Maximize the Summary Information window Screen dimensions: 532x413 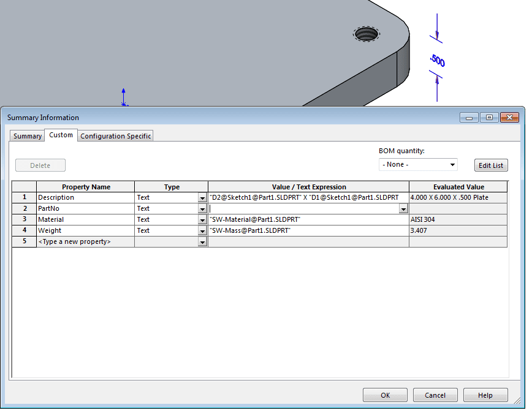(489, 118)
